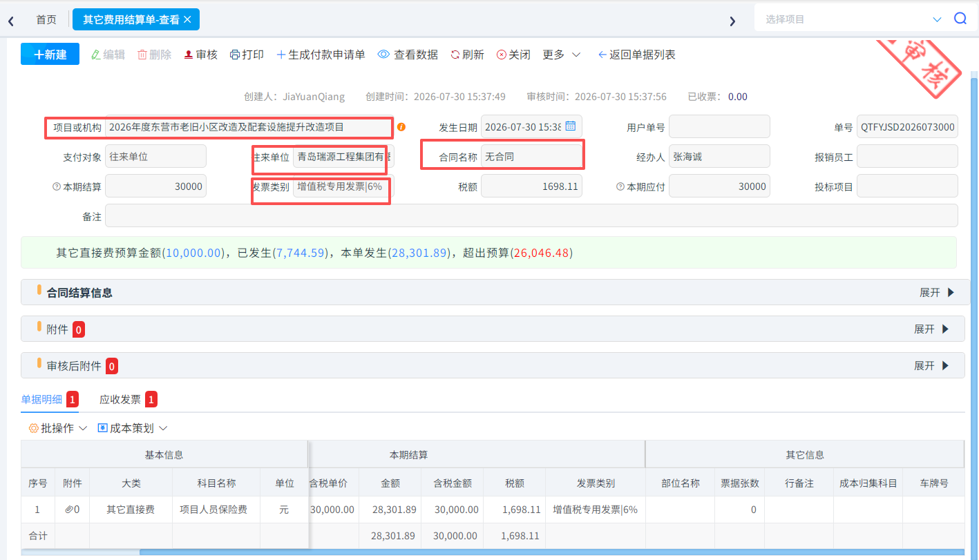Print the document via 打印
979x560 pixels.
(x=247, y=55)
